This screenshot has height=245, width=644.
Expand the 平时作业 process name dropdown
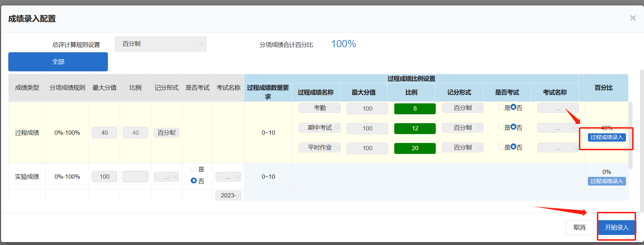pyautogui.click(x=319, y=147)
